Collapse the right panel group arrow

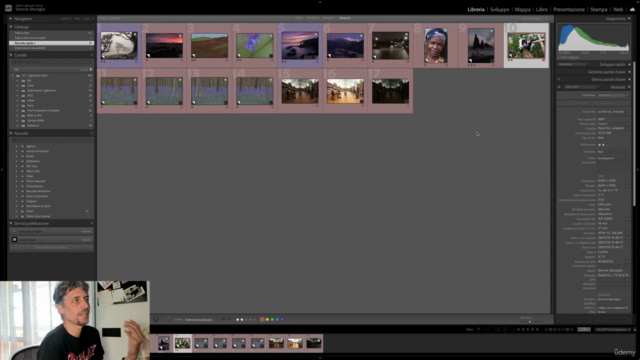(x=638, y=169)
